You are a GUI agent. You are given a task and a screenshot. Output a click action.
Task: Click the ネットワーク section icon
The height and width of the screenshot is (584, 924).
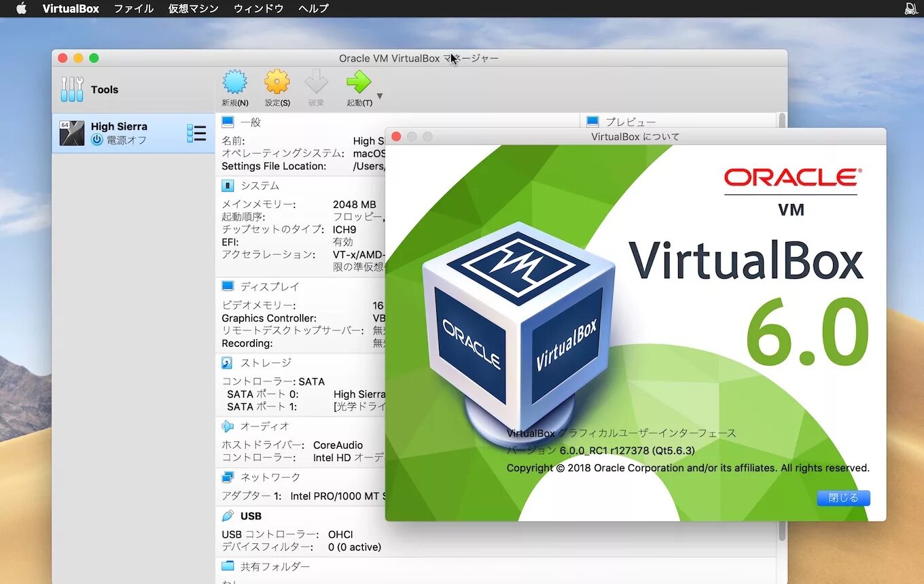[228, 477]
